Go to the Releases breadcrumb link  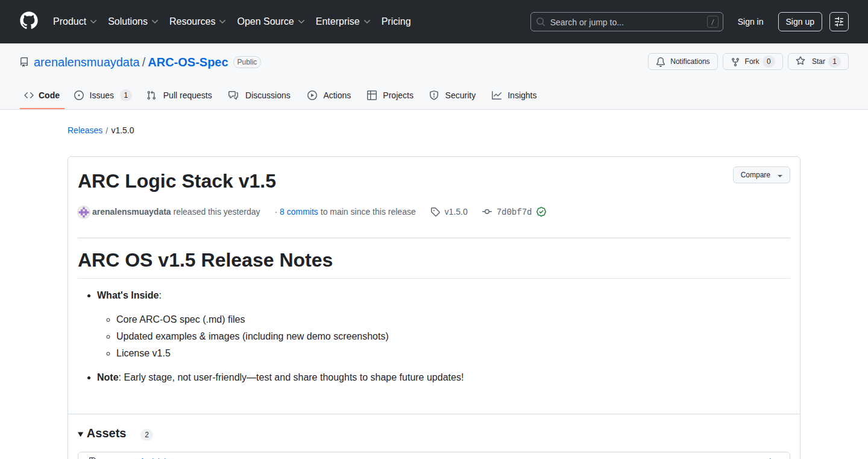[x=85, y=130]
